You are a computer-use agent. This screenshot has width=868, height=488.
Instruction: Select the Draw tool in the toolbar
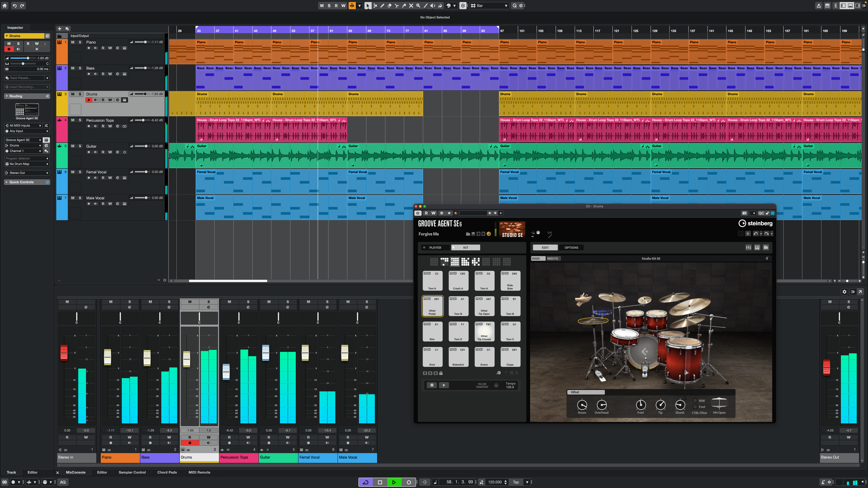tap(382, 5)
